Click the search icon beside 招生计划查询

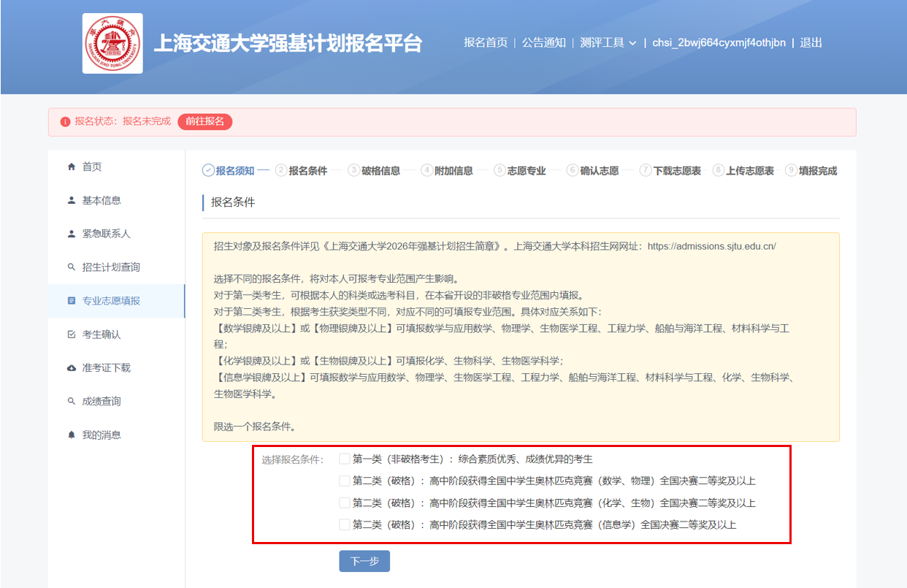72,267
